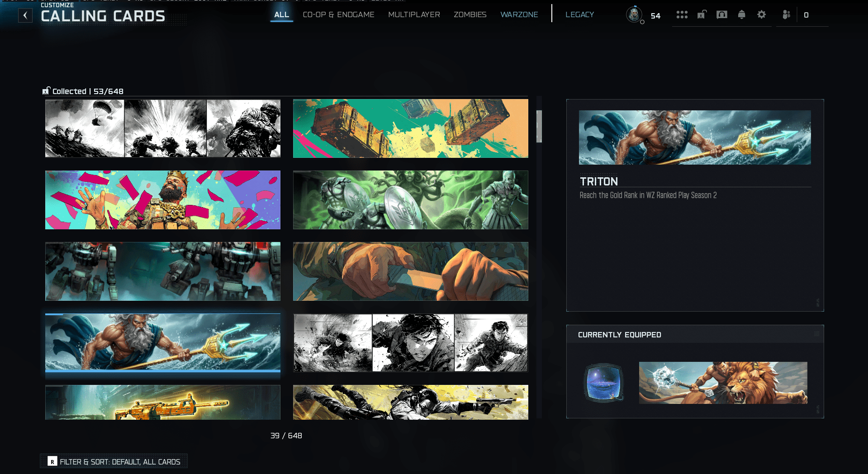Open the player profile avatar
868x474 pixels.
pos(634,15)
